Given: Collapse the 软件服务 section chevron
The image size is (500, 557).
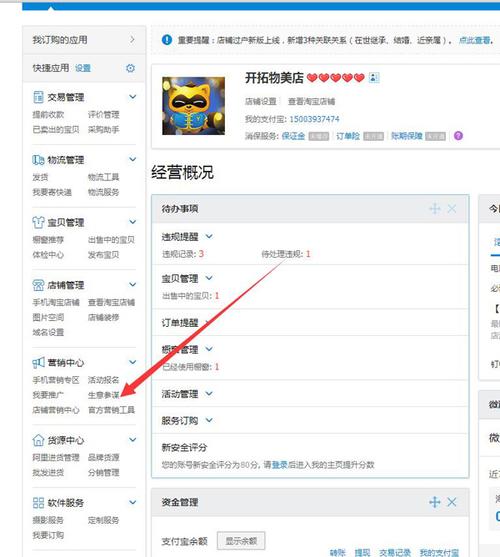Looking at the screenshot, I should pos(132,502).
